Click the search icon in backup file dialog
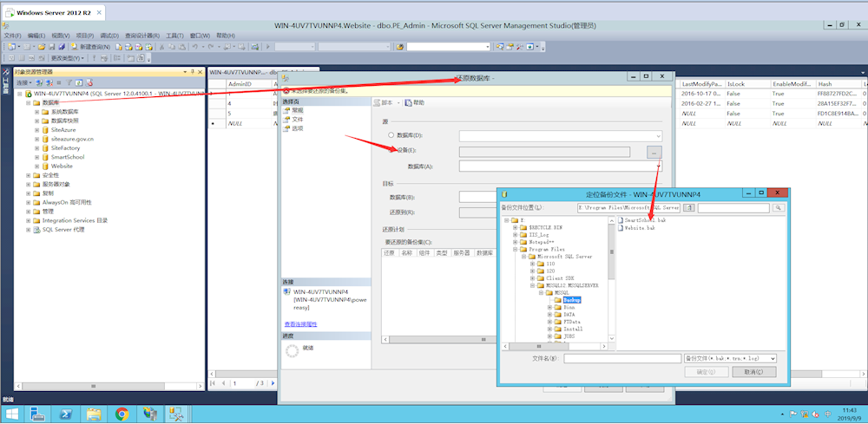Screen dimensions: 868x424 tap(779, 208)
